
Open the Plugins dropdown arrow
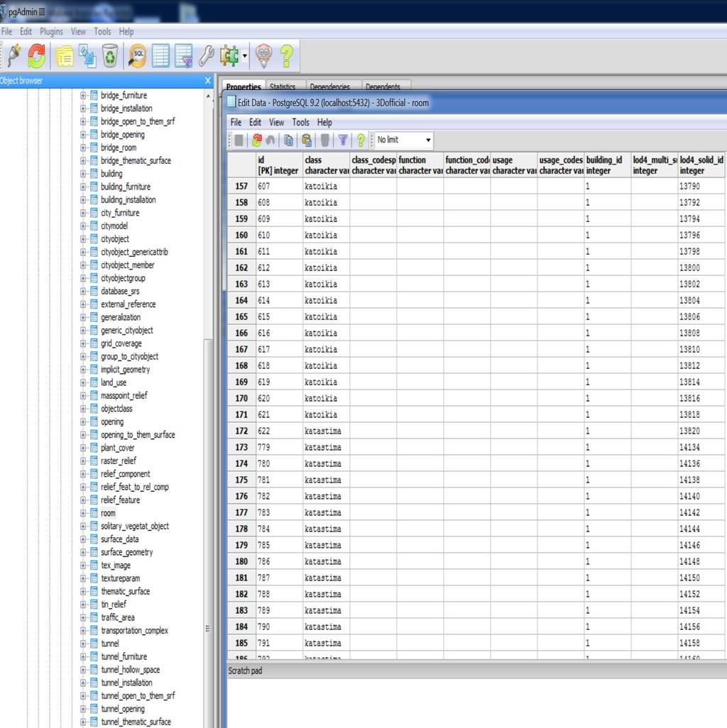point(245,56)
